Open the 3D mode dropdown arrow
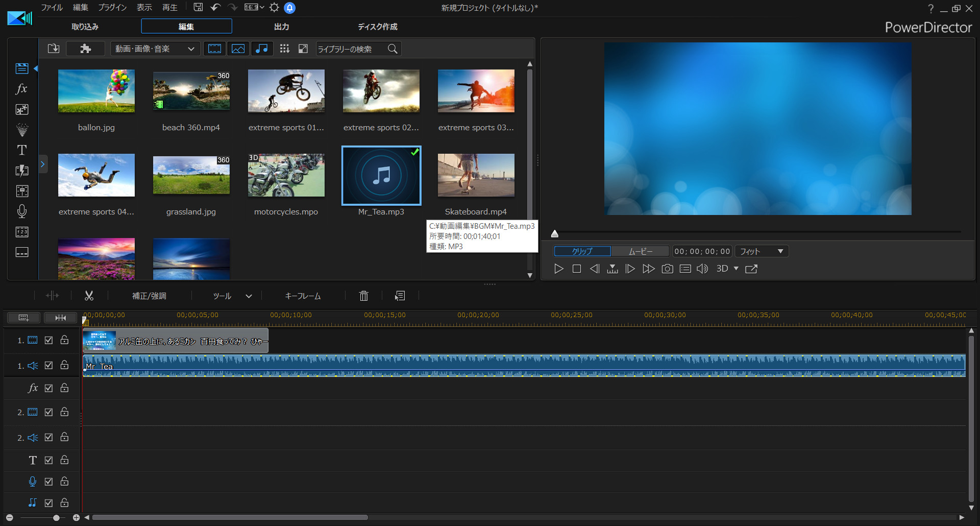 [736, 268]
